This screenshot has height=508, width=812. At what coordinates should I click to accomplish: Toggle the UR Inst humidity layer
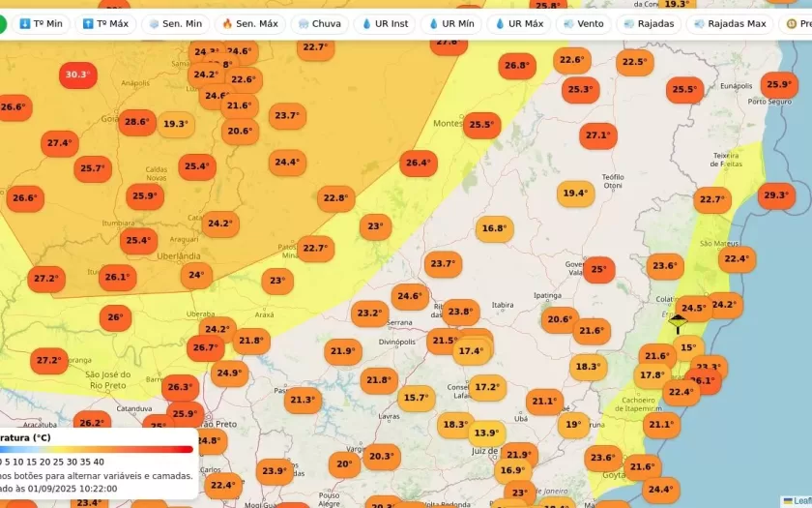[385, 23]
